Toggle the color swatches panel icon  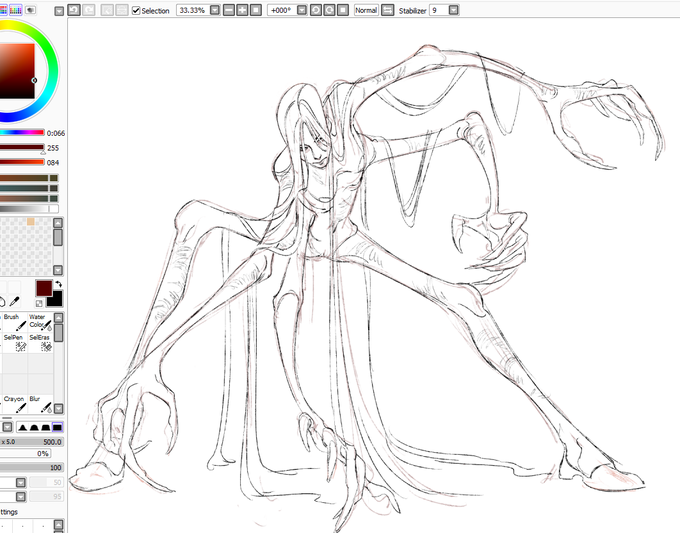pos(16,10)
